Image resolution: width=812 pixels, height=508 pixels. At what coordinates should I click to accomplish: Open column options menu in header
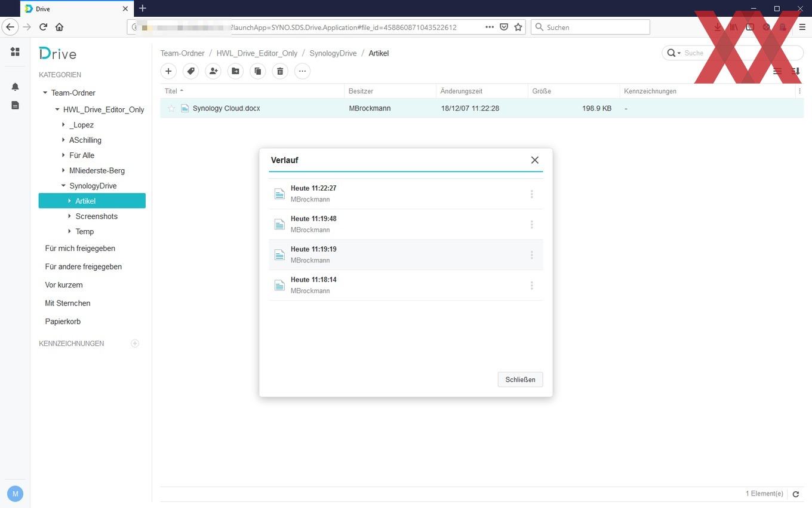pos(799,91)
